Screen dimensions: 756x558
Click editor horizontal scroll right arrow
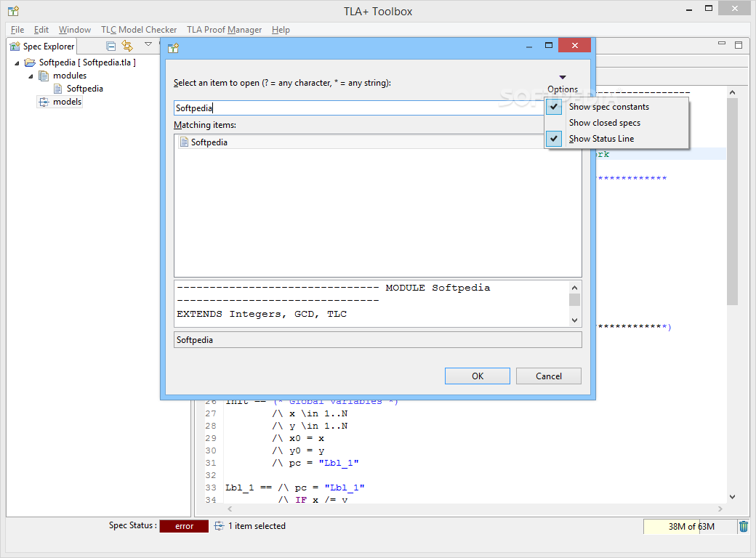point(720,509)
